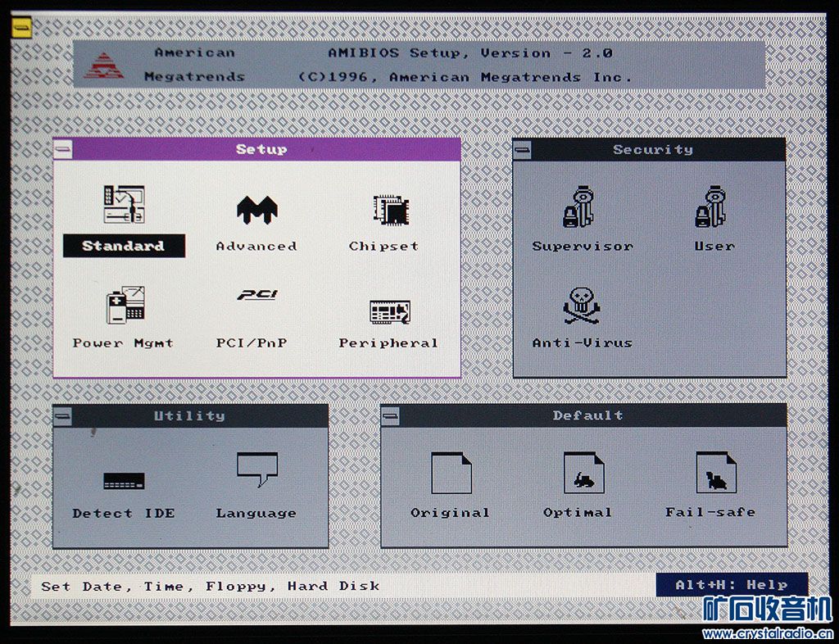The width and height of the screenshot is (839, 644).
Task: Open the Utility window control-menu box
Action: coord(62,415)
